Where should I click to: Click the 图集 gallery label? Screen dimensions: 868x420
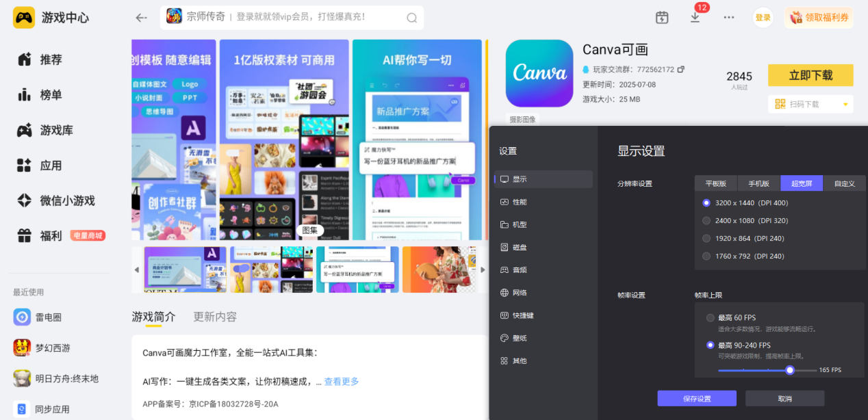click(310, 231)
